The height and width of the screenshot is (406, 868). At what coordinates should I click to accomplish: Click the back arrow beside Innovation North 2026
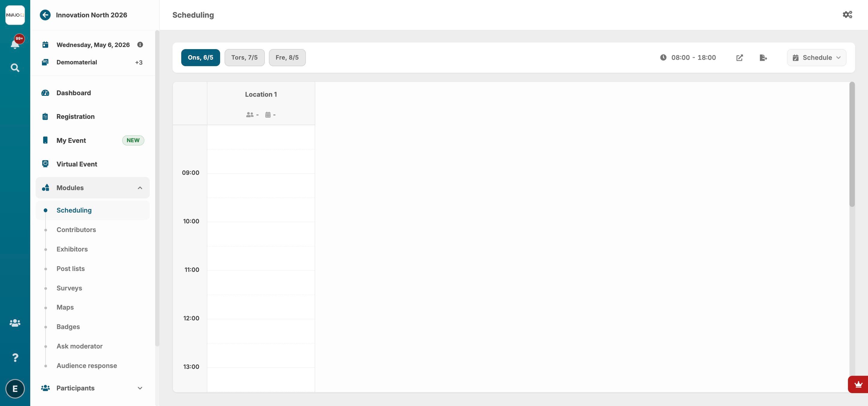45,15
